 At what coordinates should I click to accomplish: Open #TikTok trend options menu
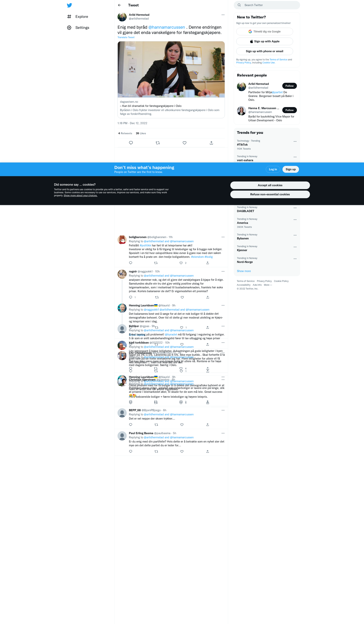point(295,141)
